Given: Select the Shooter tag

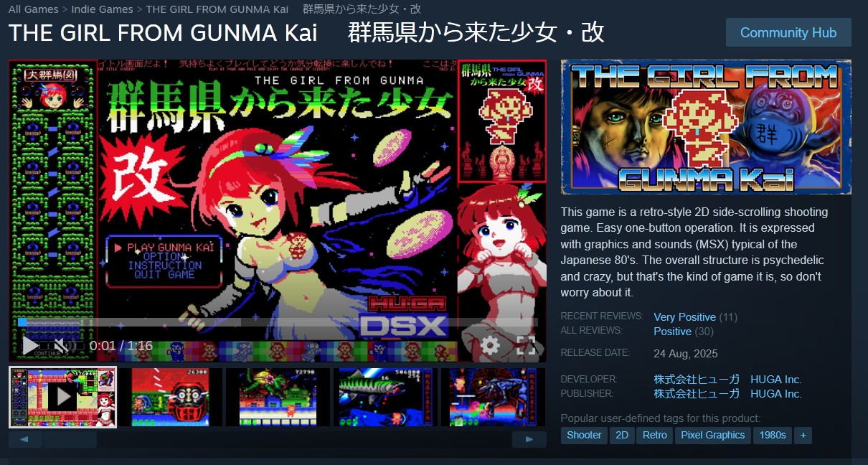Looking at the screenshot, I should [584, 435].
